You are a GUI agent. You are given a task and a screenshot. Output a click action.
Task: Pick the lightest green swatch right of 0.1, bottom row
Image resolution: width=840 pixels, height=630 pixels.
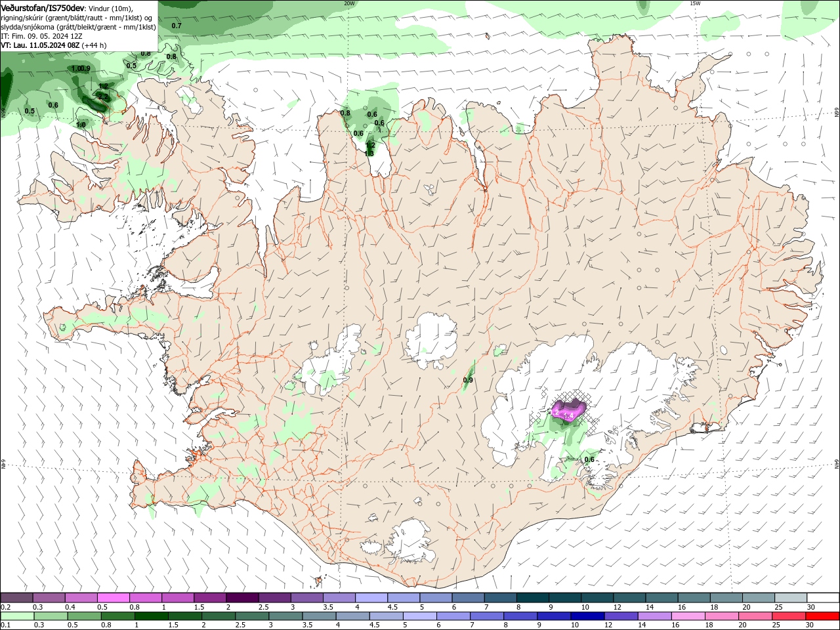tap(18, 616)
